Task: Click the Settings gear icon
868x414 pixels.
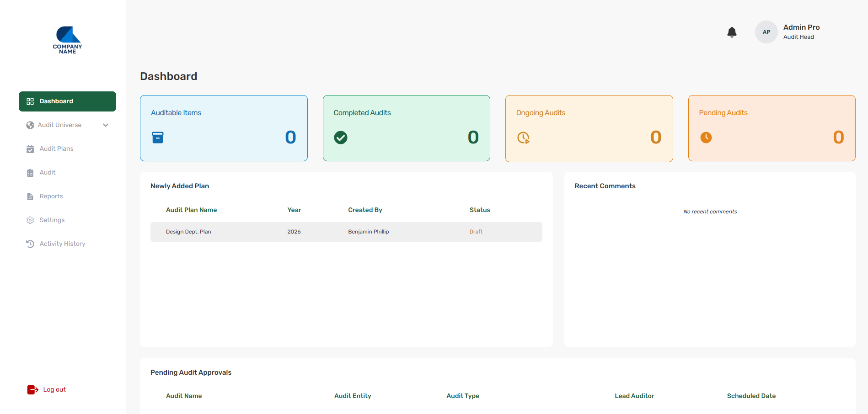Action: (30, 220)
